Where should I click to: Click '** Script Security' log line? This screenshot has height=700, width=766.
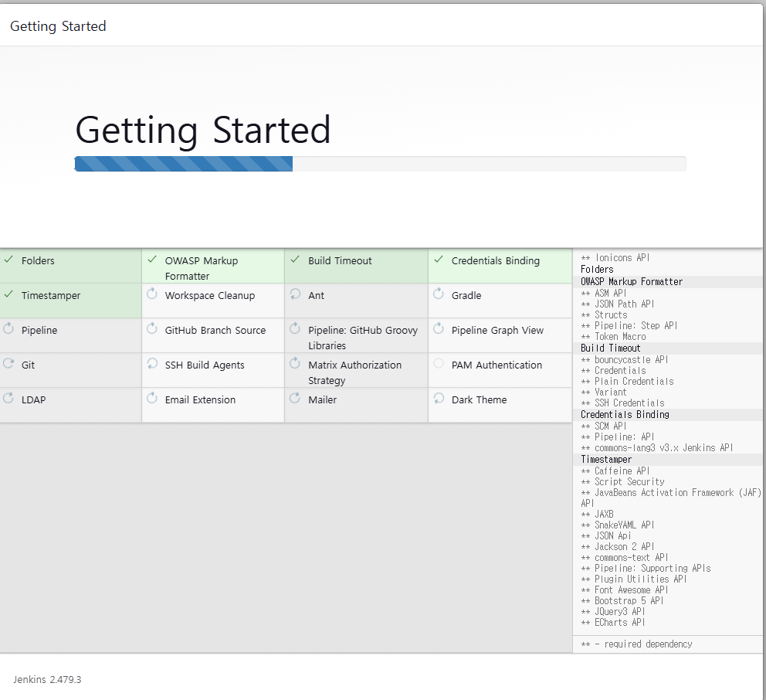(x=623, y=482)
